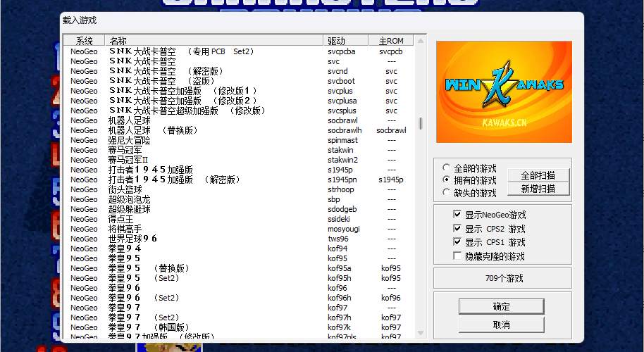Select the 全部的游戏 radio button
The height and width of the screenshot is (352, 644).
point(446,168)
